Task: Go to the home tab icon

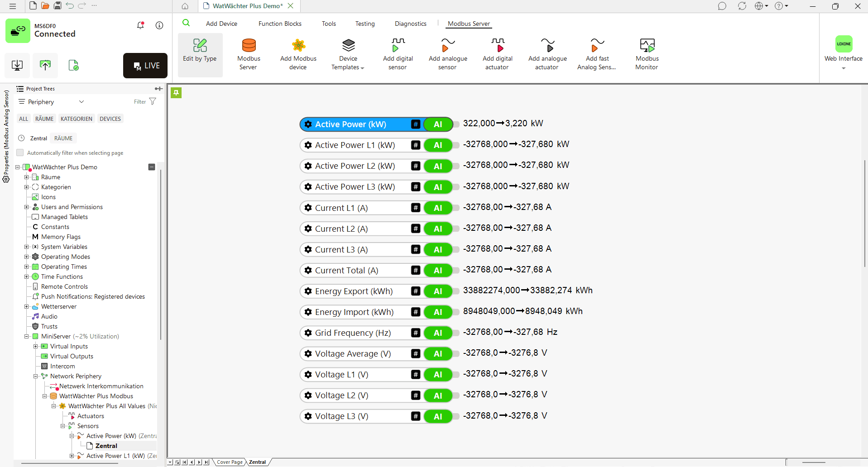Action: (185, 6)
